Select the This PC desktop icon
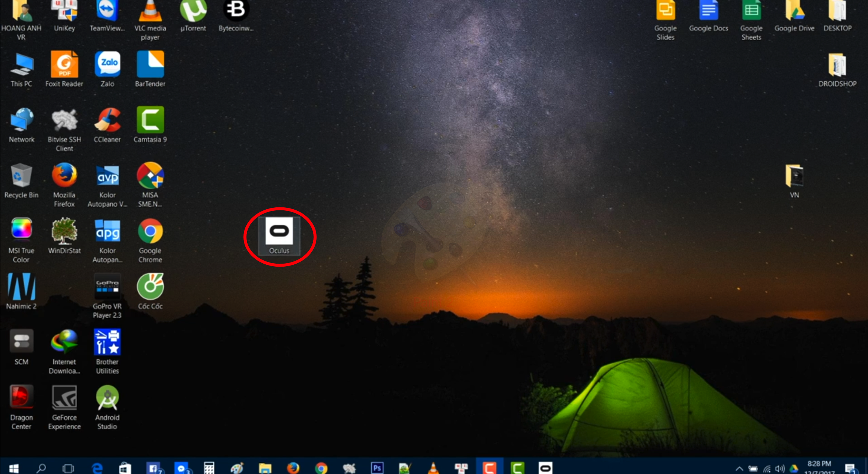This screenshot has width=868, height=474. [x=21, y=69]
